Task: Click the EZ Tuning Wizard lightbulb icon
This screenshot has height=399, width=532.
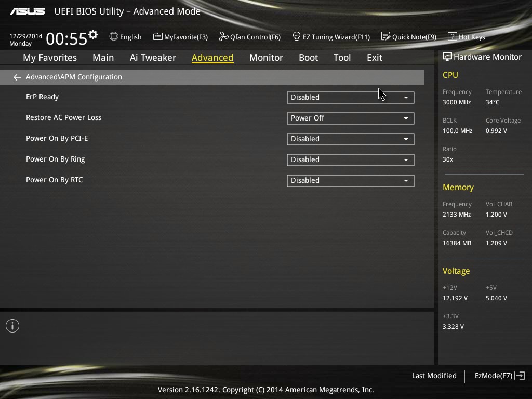Action: click(297, 36)
